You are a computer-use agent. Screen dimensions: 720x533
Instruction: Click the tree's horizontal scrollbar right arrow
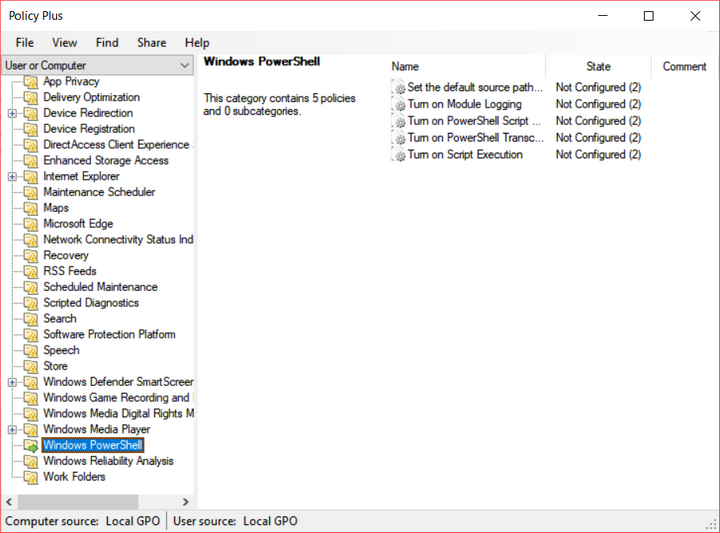coord(186,502)
